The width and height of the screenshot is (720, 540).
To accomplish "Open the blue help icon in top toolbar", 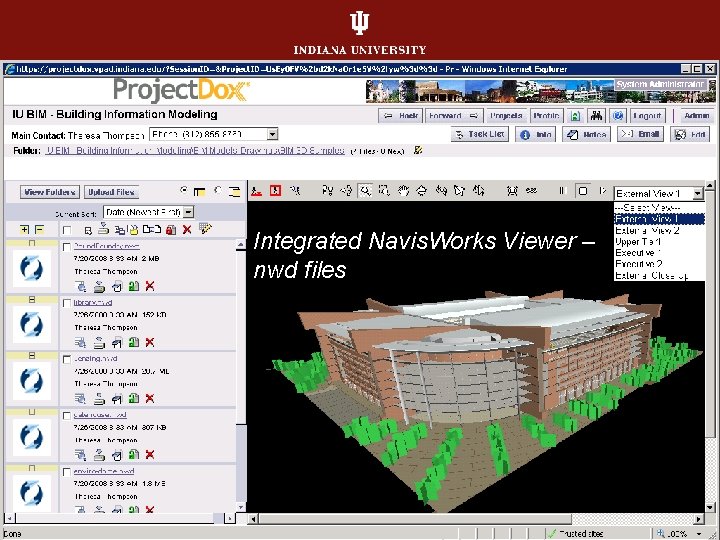I will point(618,116).
